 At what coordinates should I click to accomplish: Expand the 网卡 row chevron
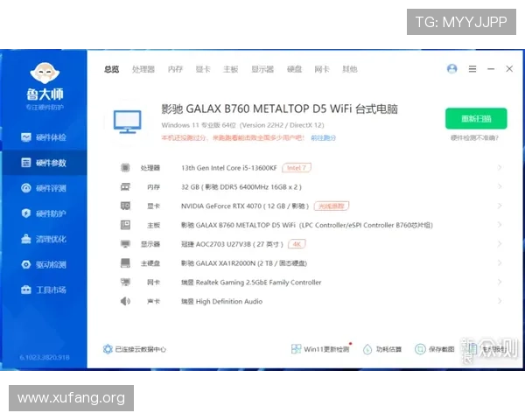pyautogui.click(x=500, y=282)
